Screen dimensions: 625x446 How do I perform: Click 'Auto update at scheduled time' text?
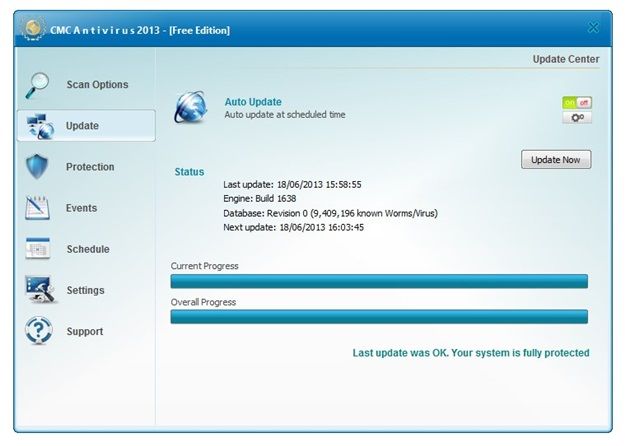285,115
